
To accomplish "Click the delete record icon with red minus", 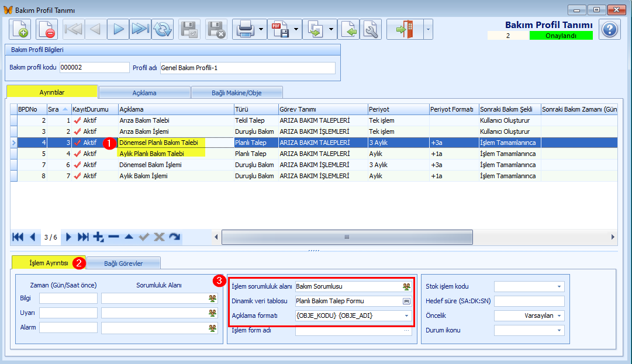I will coord(46,29).
